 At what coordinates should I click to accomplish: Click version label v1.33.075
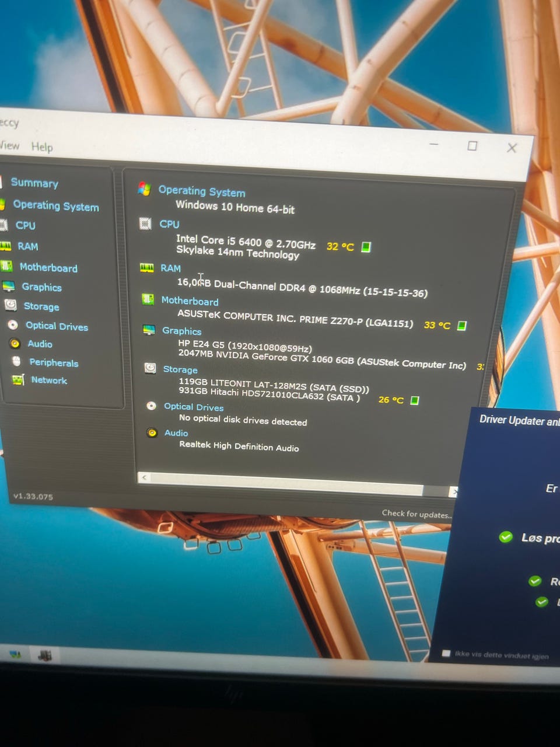pyautogui.click(x=33, y=497)
